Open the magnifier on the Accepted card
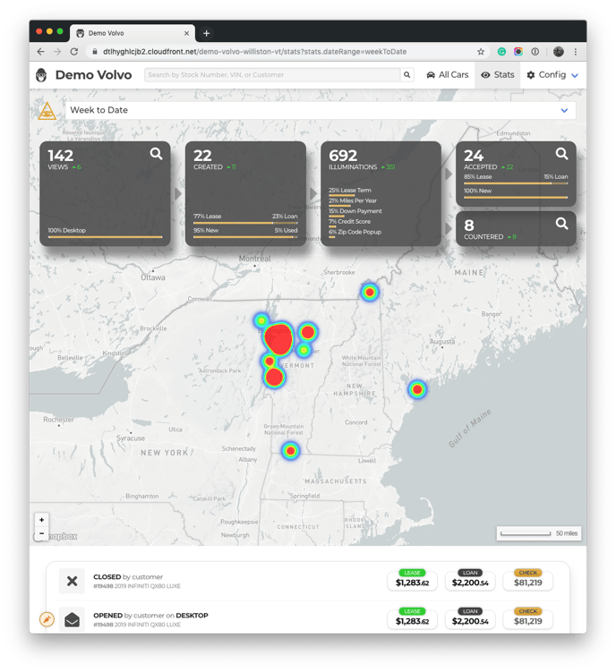This screenshot has height=672, width=616. pos(562,153)
